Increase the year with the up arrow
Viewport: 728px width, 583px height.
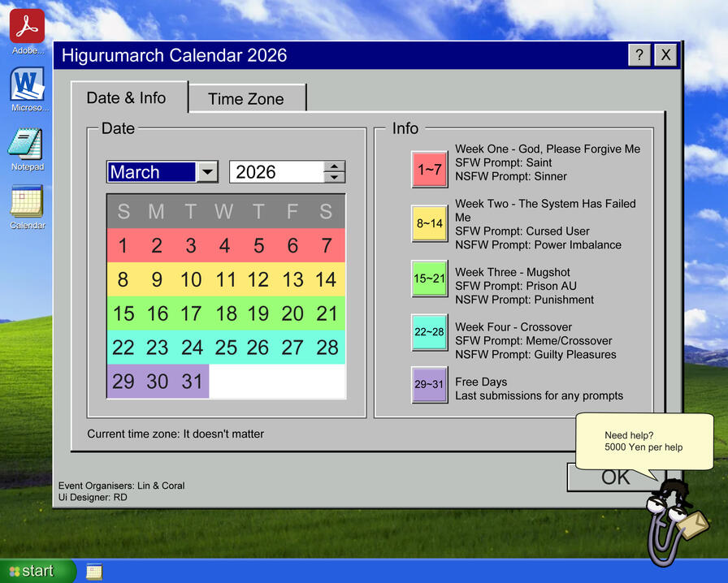pyautogui.click(x=334, y=166)
